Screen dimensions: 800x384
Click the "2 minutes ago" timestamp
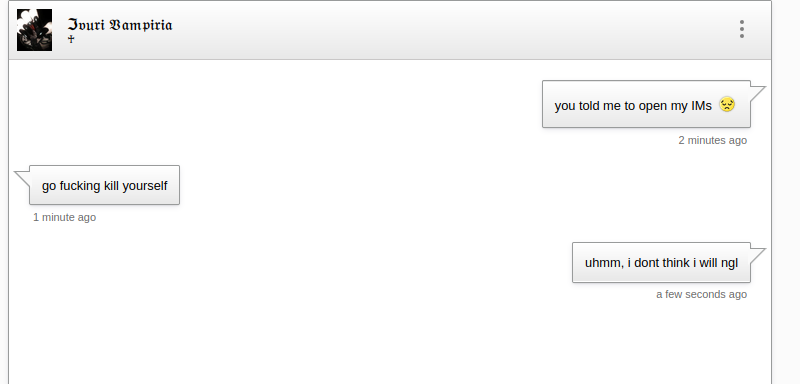[x=712, y=140]
